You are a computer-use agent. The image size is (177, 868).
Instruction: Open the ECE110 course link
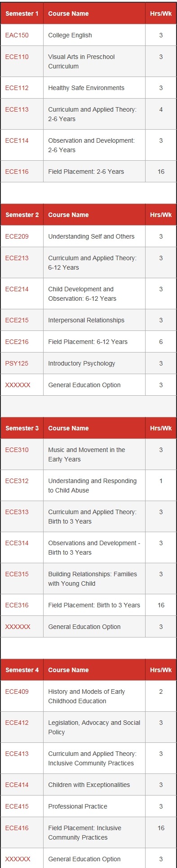tap(17, 57)
